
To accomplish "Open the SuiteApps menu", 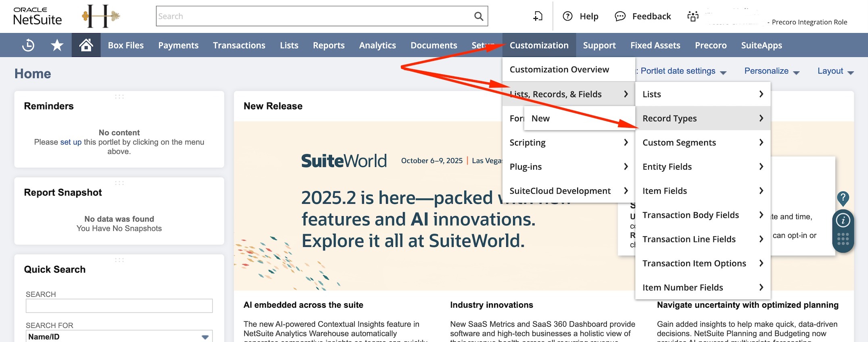I will pyautogui.click(x=762, y=45).
